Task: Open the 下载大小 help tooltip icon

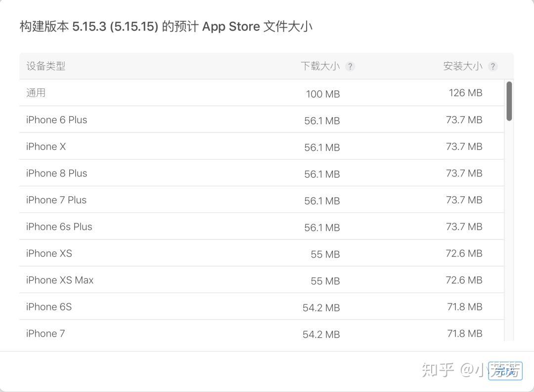Action: coord(350,66)
